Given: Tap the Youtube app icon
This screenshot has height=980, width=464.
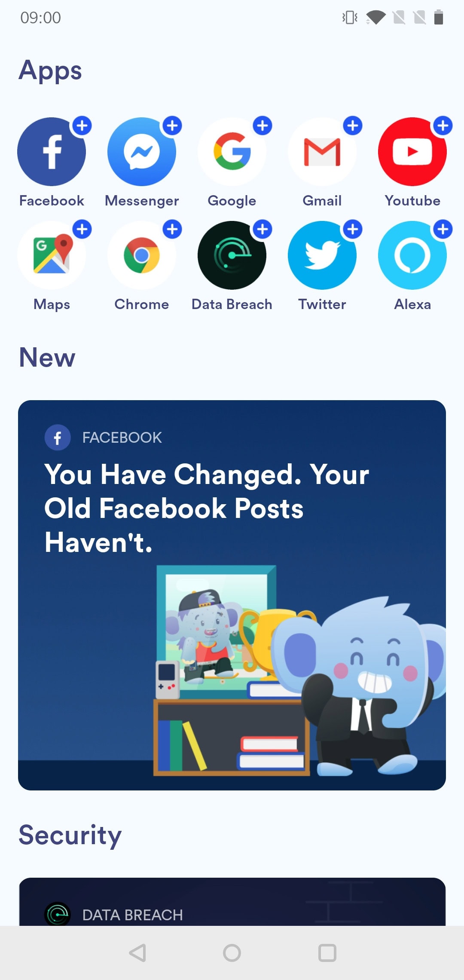Looking at the screenshot, I should [x=412, y=152].
